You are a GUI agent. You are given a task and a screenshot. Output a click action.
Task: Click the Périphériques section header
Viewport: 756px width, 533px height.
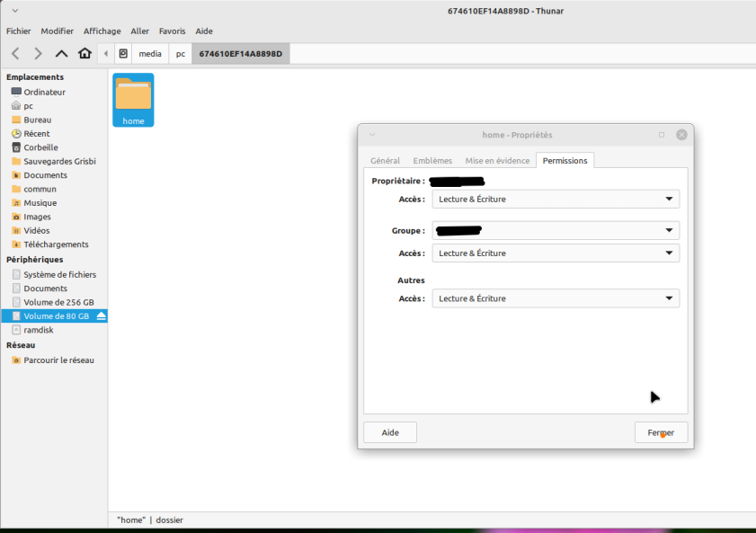pos(35,260)
